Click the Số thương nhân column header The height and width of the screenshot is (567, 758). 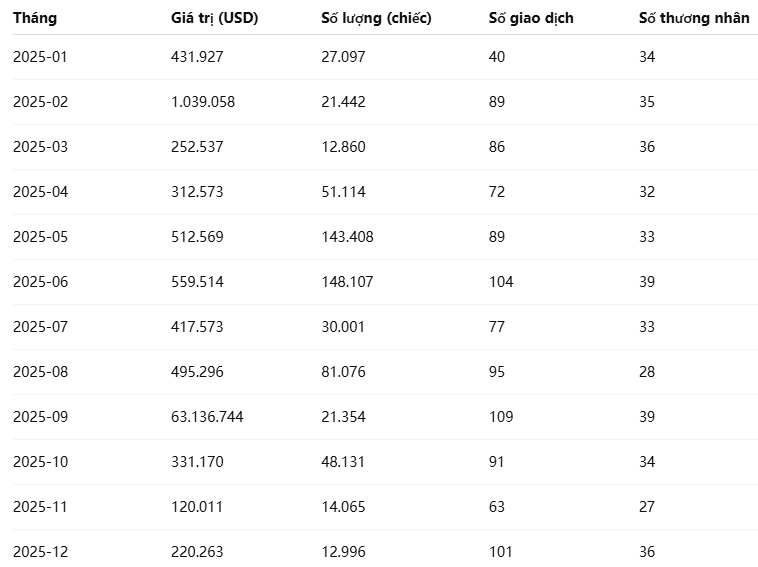tap(694, 18)
